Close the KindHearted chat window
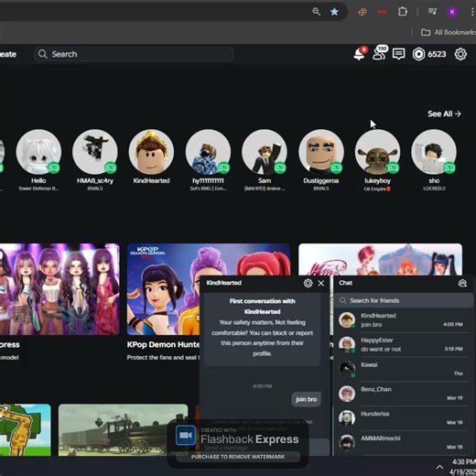Viewport: 476px width, 476px height. click(321, 283)
